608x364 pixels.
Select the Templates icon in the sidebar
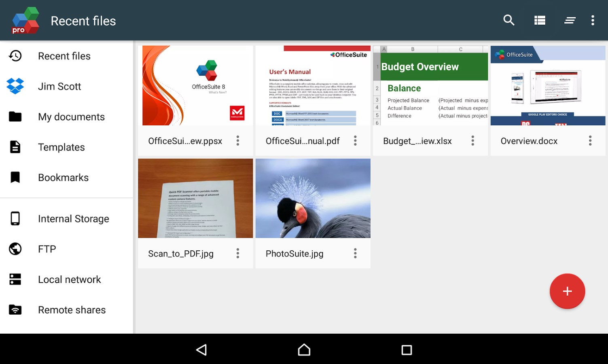pyautogui.click(x=15, y=147)
